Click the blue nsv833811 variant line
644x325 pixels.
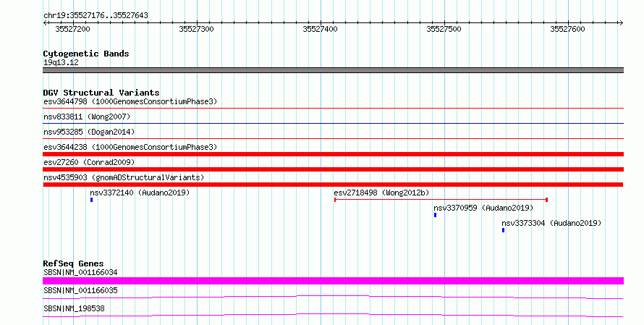[333, 123]
